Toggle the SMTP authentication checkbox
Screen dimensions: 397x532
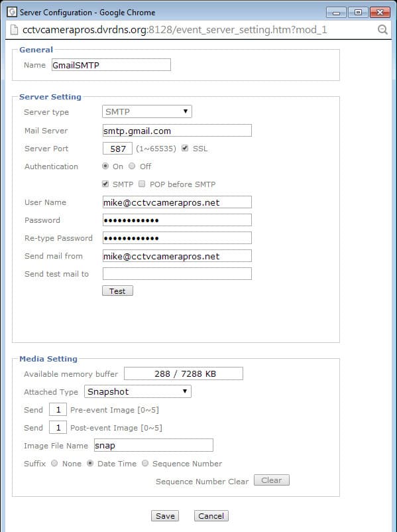(x=105, y=184)
